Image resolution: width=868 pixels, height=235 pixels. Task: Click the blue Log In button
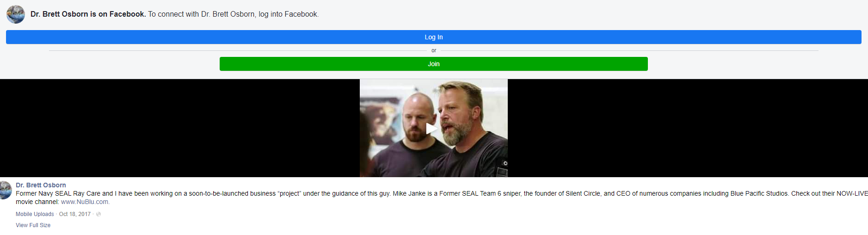click(433, 37)
